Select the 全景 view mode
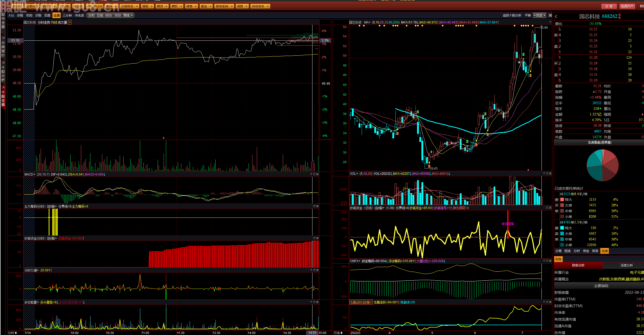 coord(57,15)
